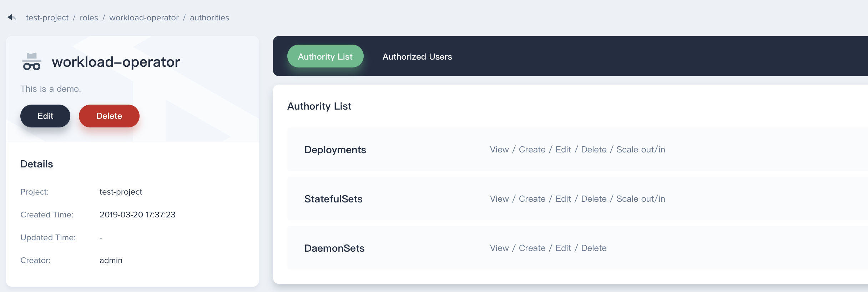868x292 pixels.
Task: Select the StatefulSets authority row
Action: (577, 198)
